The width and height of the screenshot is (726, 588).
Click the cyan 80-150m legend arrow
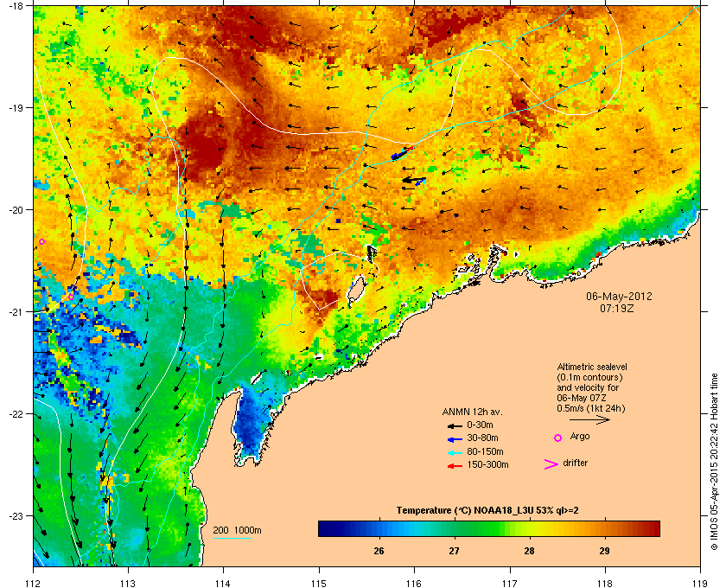pos(455,452)
